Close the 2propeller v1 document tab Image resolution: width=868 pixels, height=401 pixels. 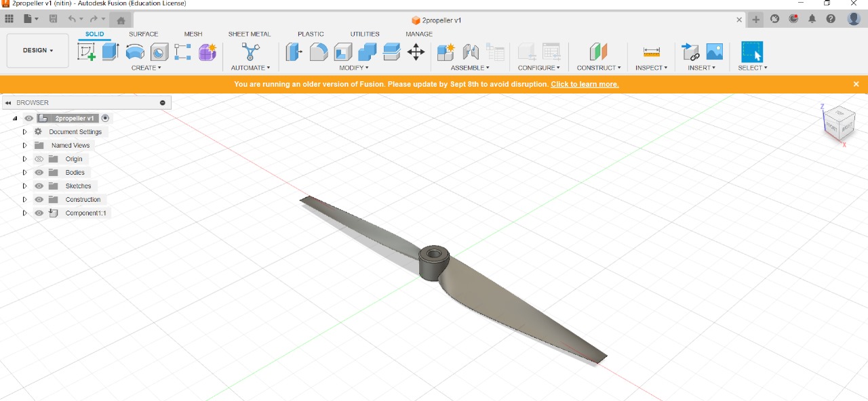tap(739, 20)
